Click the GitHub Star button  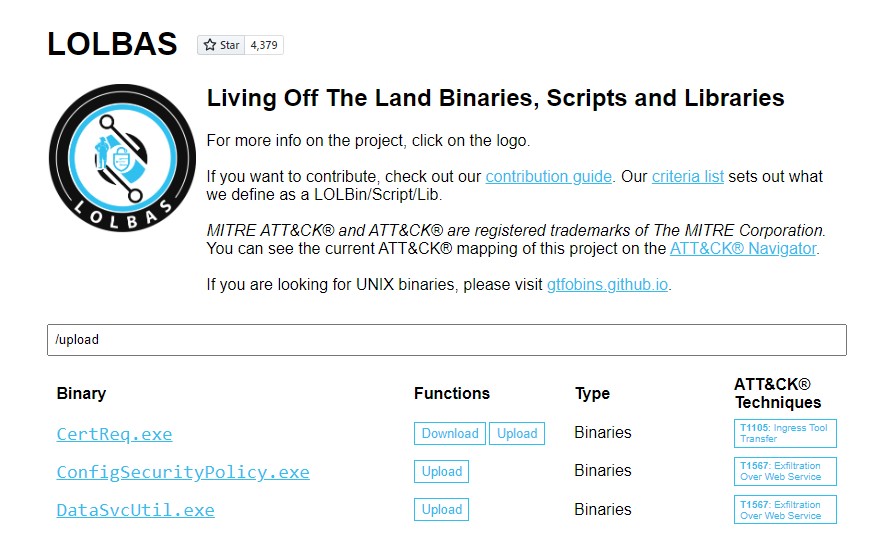(221, 45)
